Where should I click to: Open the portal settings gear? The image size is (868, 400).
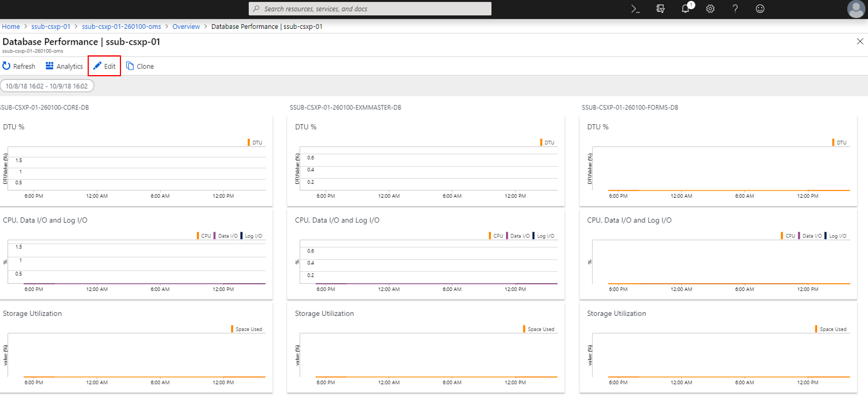710,8
